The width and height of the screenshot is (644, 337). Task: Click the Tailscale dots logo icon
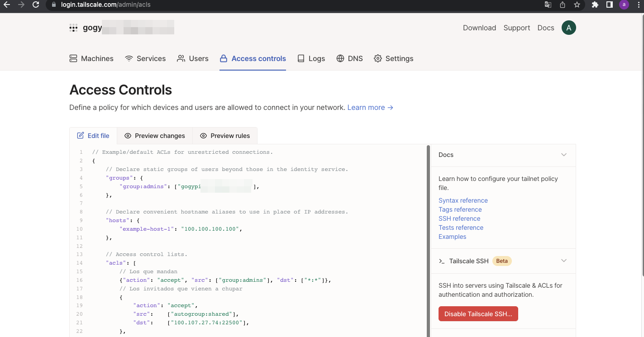pyautogui.click(x=73, y=28)
